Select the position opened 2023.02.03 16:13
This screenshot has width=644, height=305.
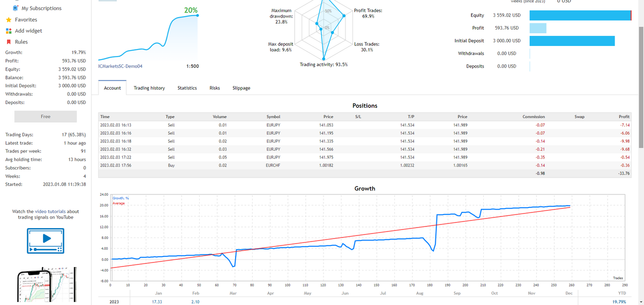[x=364, y=125]
